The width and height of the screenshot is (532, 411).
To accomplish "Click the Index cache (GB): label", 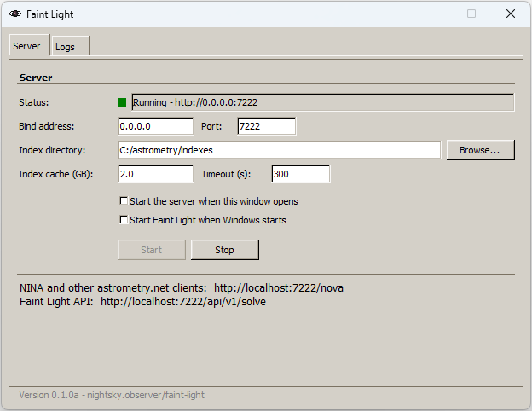I will click(x=56, y=174).
